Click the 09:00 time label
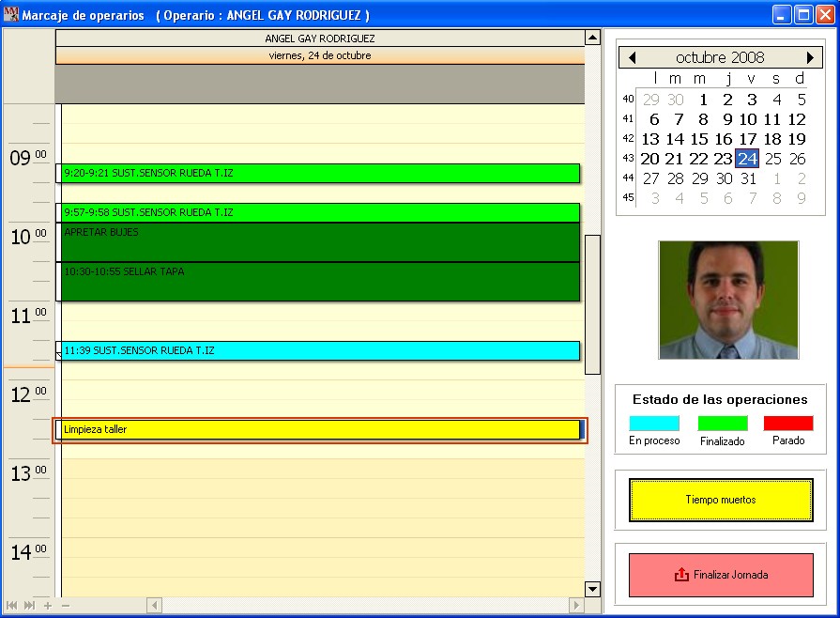Screen dimensions: 840x618 click(28, 158)
